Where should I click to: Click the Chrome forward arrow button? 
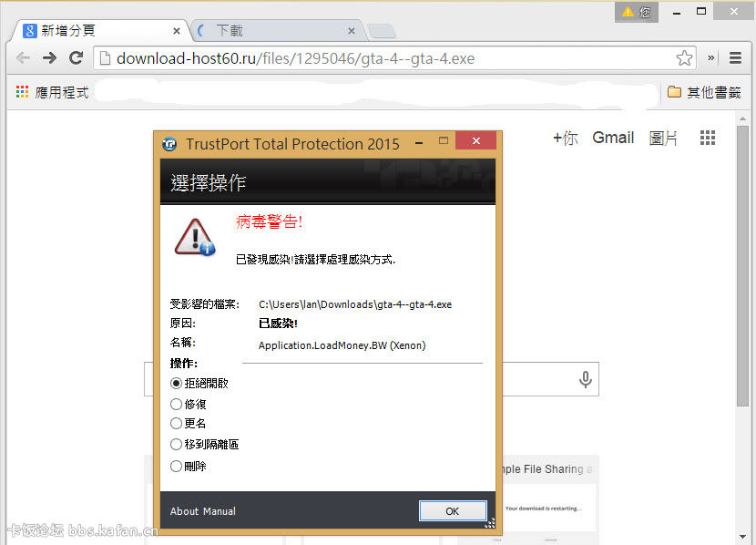pos(49,58)
